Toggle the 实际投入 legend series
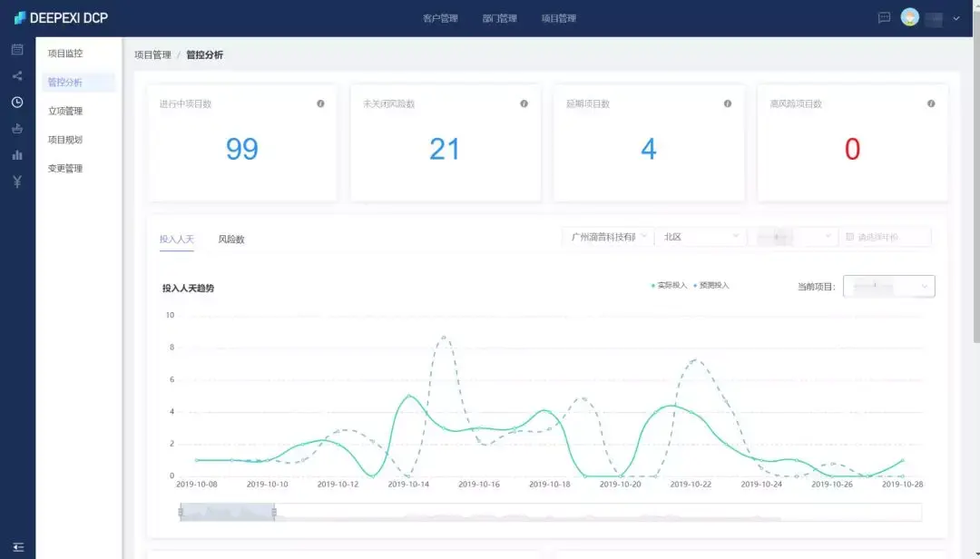Screen dimensions: 980x559 pyautogui.click(x=669, y=285)
